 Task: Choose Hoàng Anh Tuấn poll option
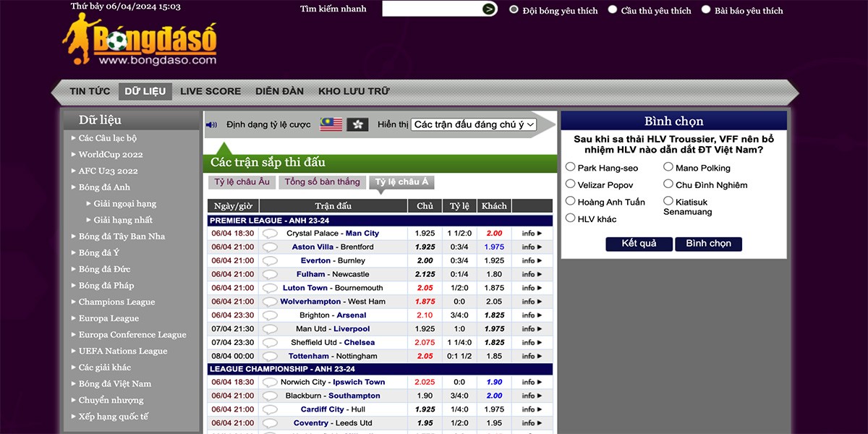coord(571,201)
